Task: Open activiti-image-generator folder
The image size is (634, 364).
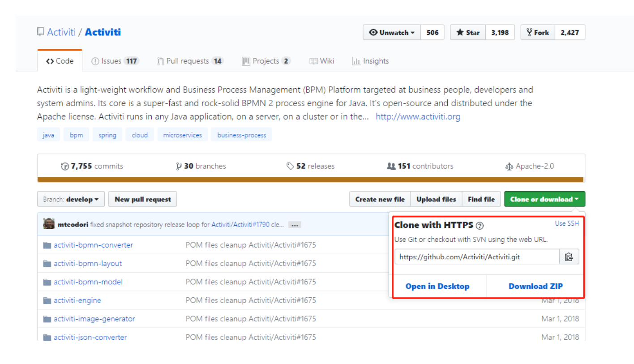Action: (94, 319)
